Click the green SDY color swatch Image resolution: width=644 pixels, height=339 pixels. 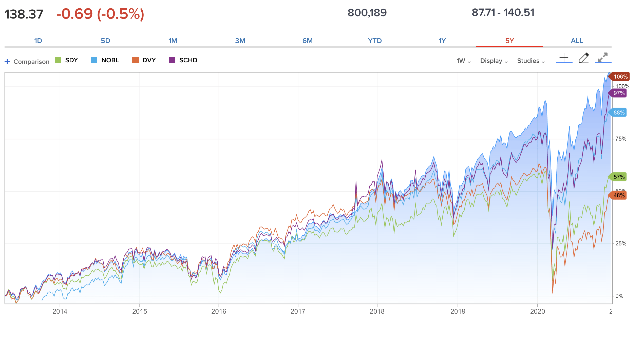[x=58, y=60]
